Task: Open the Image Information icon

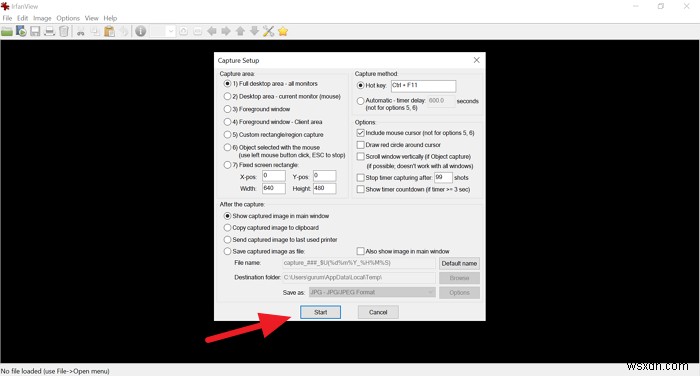Action: point(141,31)
